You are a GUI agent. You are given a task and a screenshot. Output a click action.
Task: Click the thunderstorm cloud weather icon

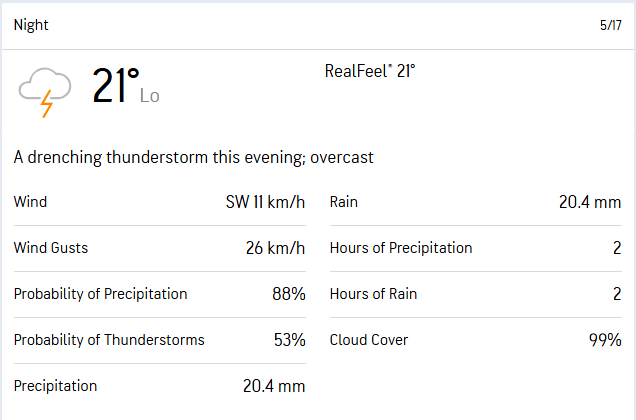[x=44, y=90]
